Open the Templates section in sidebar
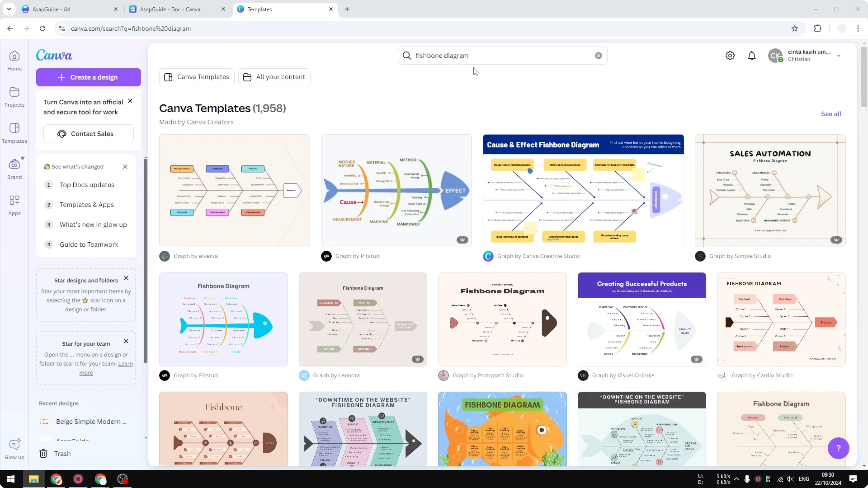This screenshot has width=868, height=488. point(14,133)
